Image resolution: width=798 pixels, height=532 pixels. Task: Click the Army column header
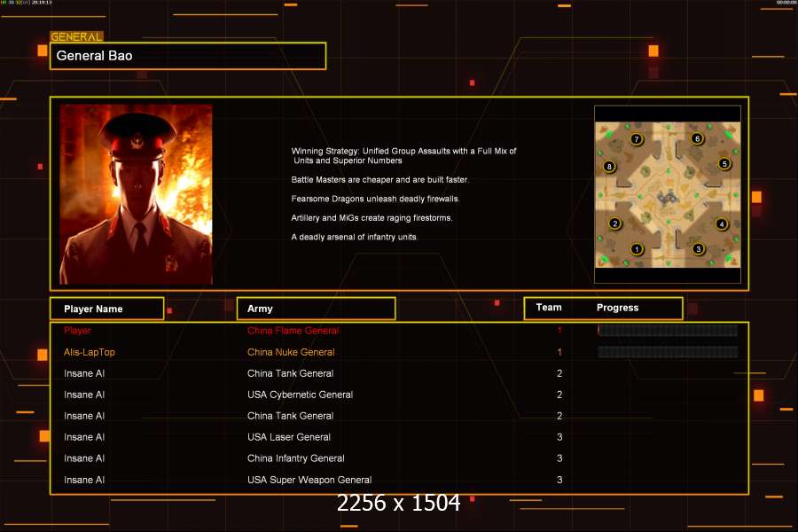pos(315,309)
